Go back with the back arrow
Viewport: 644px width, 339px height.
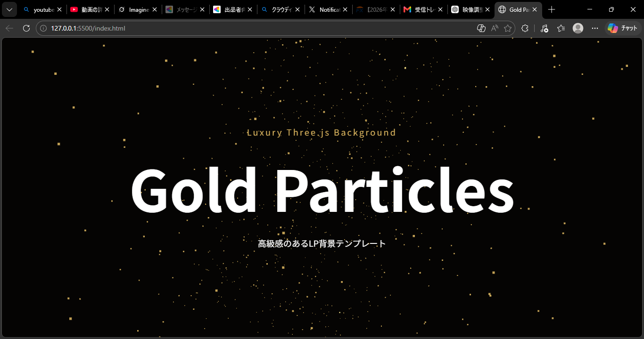pyautogui.click(x=9, y=28)
